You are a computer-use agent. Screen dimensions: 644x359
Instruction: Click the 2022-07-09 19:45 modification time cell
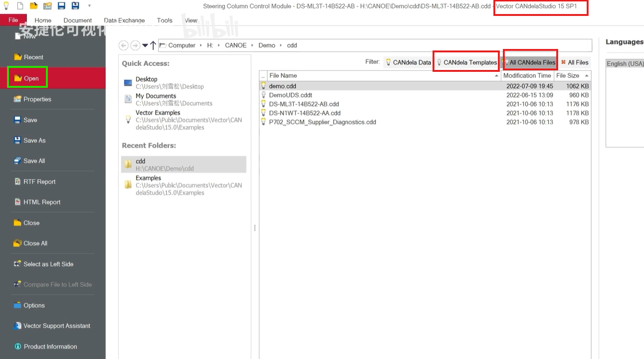(x=529, y=86)
